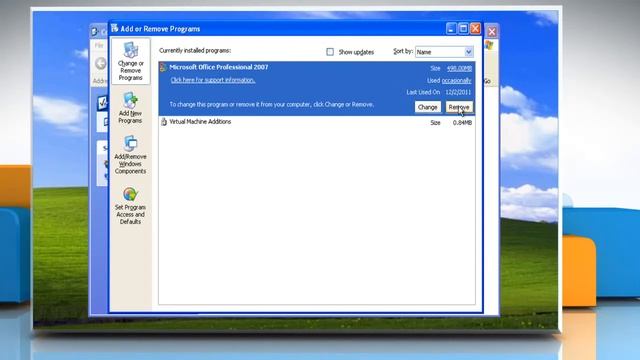This screenshot has height=360, width=640.
Task: Open Add/Remove Windows Components icon
Action: pyautogui.click(x=130, y=155)
